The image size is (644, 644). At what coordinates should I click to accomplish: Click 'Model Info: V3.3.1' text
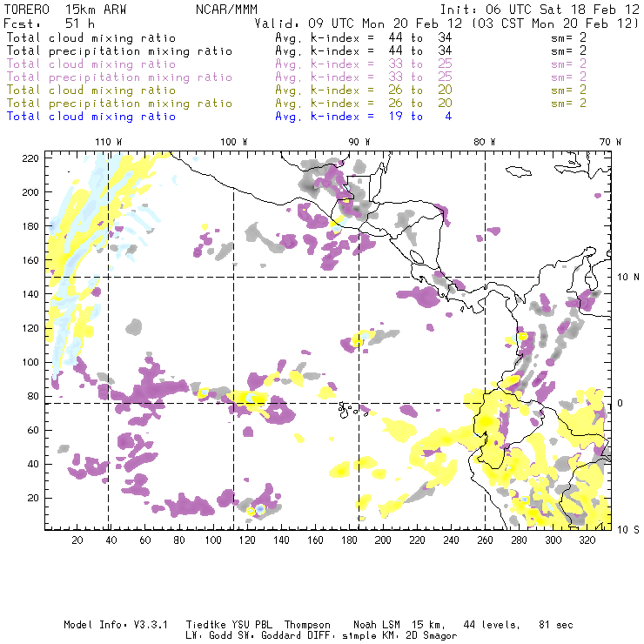(x=116, y=625)
